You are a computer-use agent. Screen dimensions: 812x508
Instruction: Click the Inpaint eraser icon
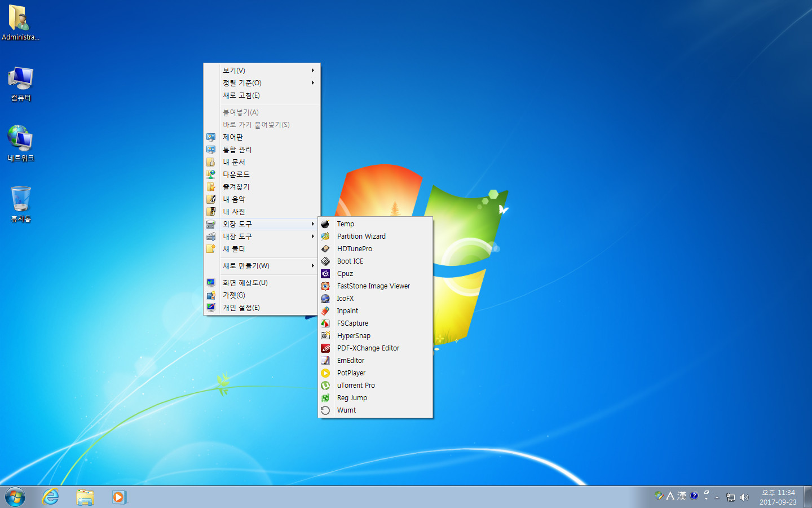(325, 311)
